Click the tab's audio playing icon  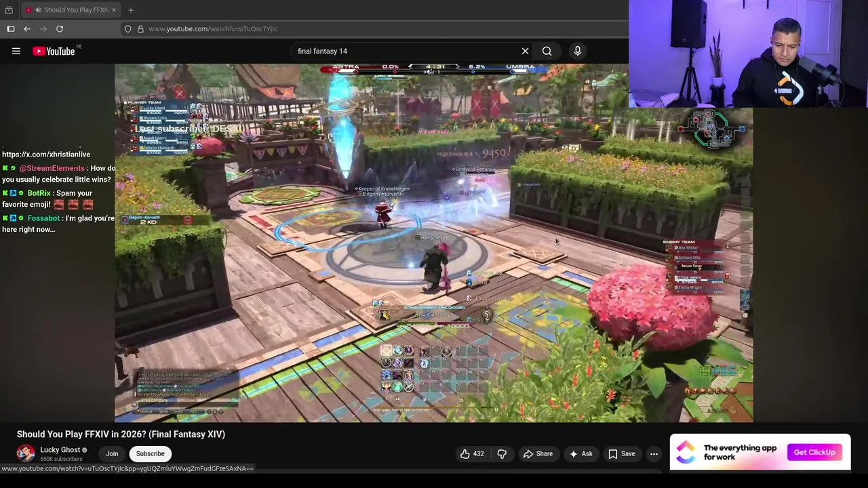pyautogui.click(x=38, y=9)
